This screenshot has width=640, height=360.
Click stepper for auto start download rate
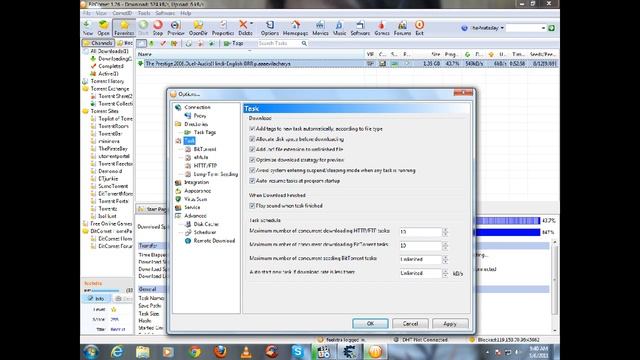(445, 273)
